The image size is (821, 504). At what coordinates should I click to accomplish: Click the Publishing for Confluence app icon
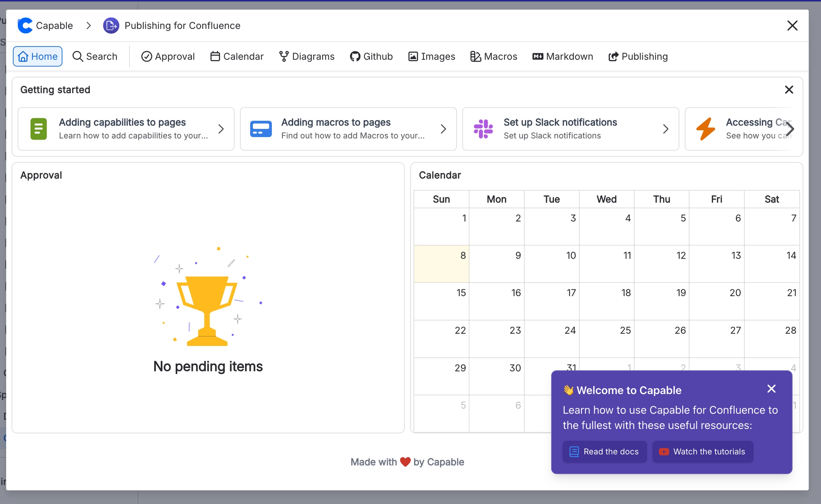point(111,26)
